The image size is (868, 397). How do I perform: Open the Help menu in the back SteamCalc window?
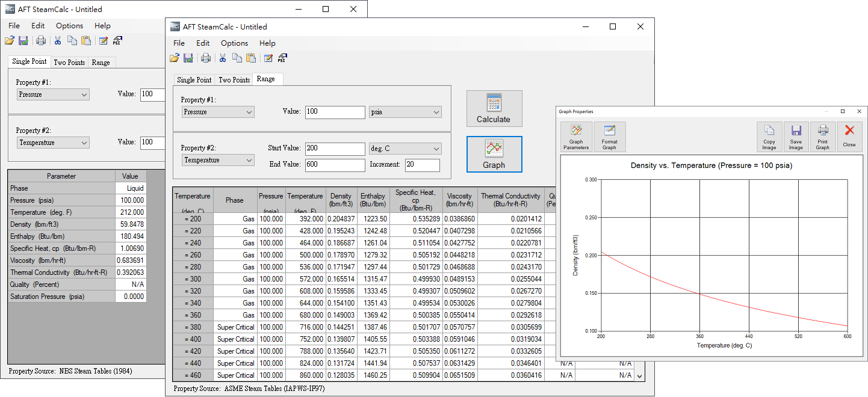[102, 26]
